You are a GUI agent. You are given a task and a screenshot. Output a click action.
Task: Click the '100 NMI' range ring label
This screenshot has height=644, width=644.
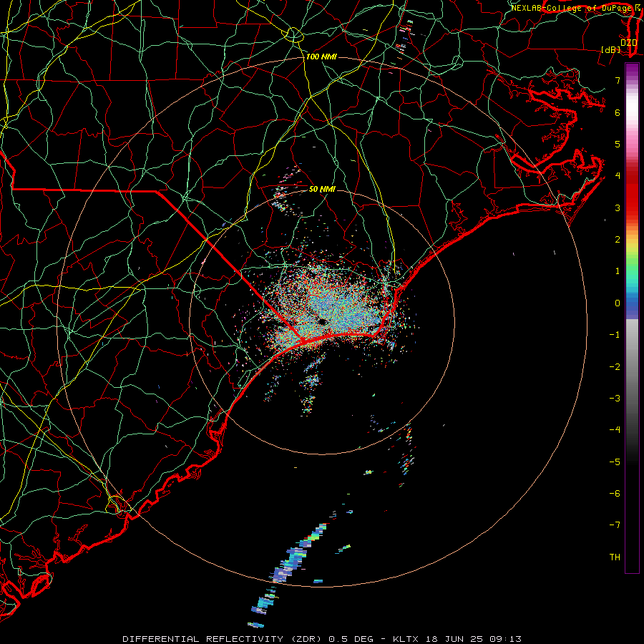tap(321, 57)
